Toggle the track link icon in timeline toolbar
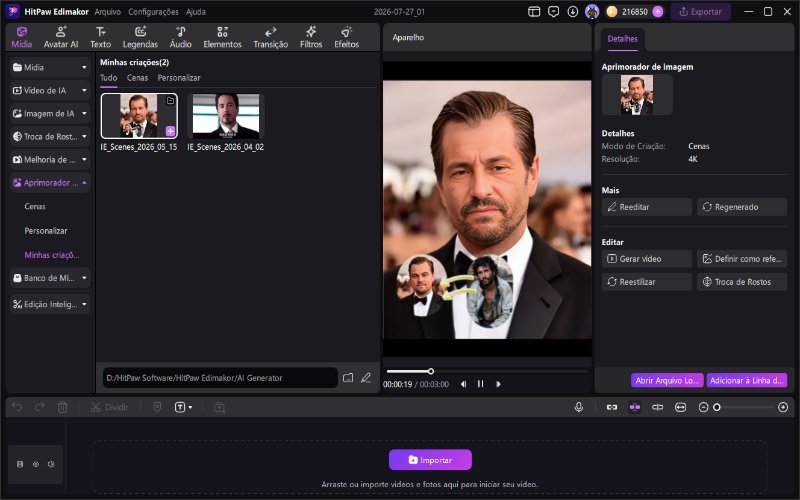This screenshot has height=500, width=800. coord(612,407)
